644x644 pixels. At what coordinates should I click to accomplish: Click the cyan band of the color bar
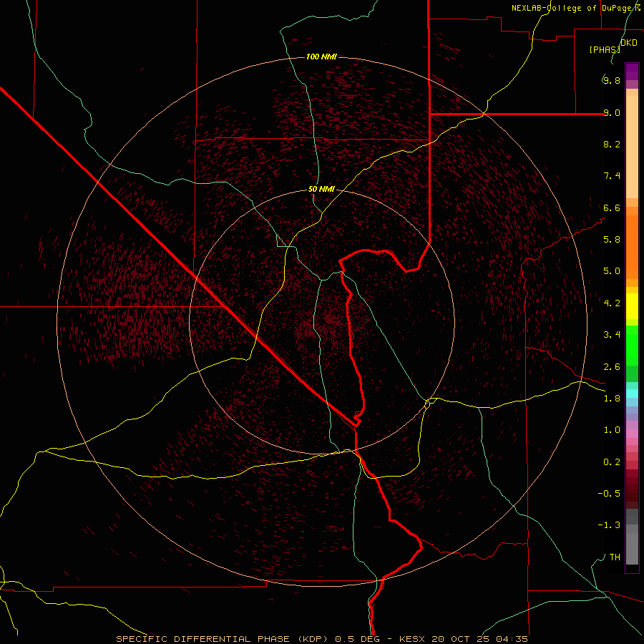click(632, 394)
